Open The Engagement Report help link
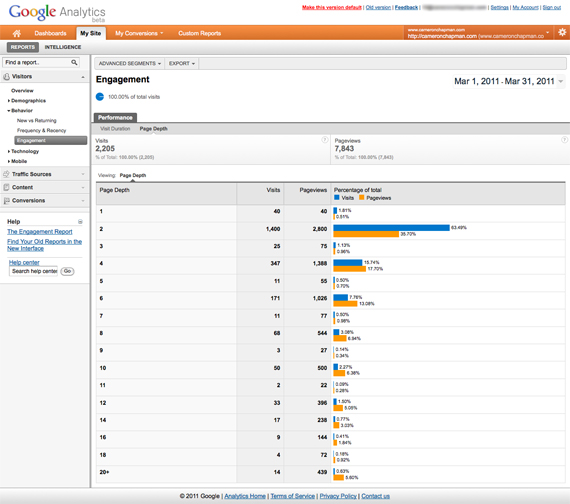Screen dimensions: 570x504 tap(40, 232)
